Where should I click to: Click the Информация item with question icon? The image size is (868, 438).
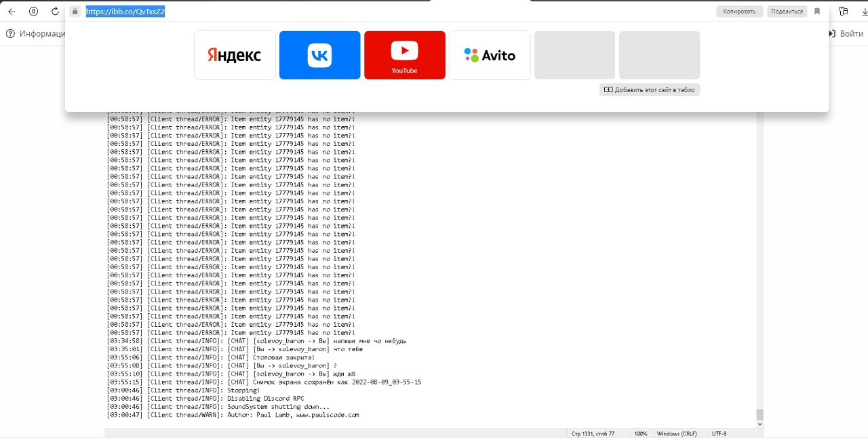click(x=37, y=33)
